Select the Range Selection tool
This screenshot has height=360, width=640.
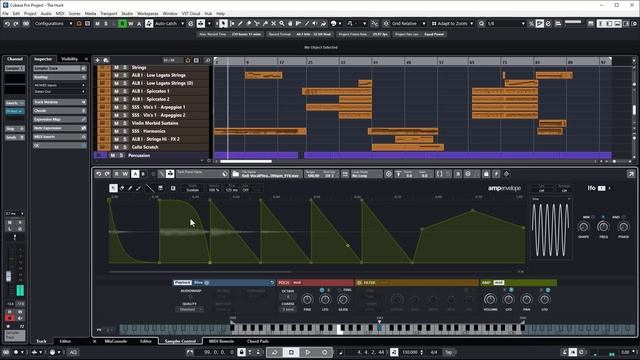pos(232,24)
